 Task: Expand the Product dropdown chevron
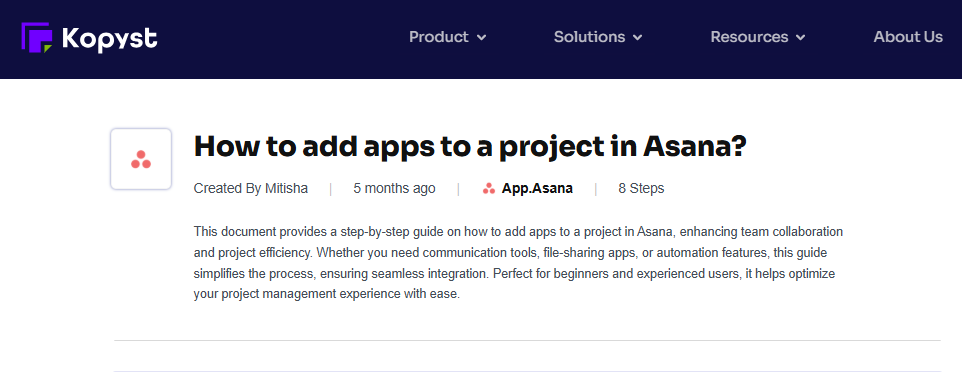482,37
